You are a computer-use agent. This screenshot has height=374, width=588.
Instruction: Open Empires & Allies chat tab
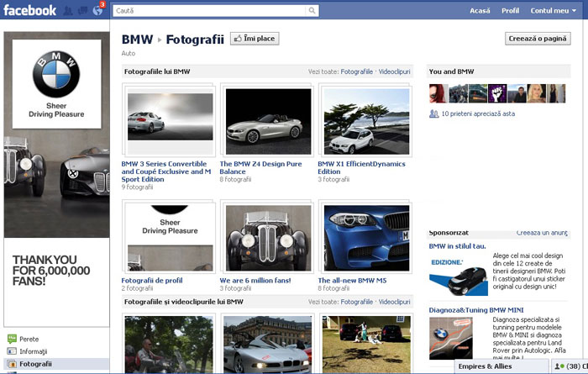[501, 366]
